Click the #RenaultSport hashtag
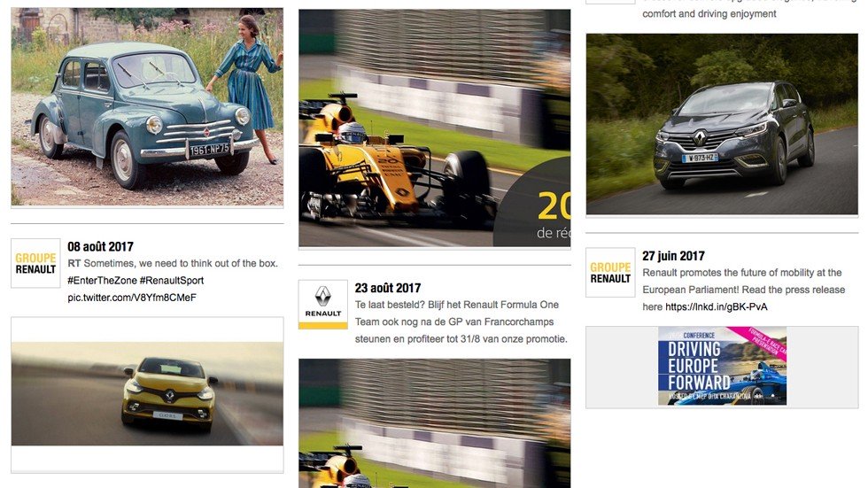 [172, 281]
